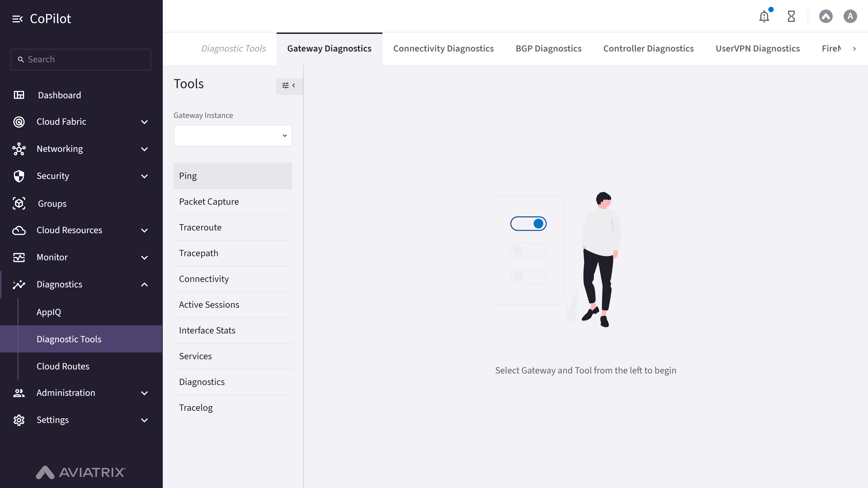Expand Networking menu chevron
Viewport: 868px width, 488px height.
[145, 149]
